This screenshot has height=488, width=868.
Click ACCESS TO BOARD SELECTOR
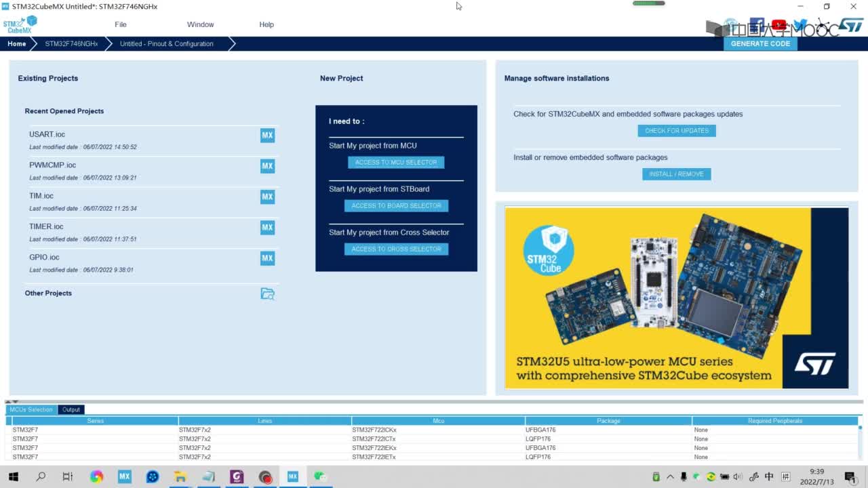(396, 206)
